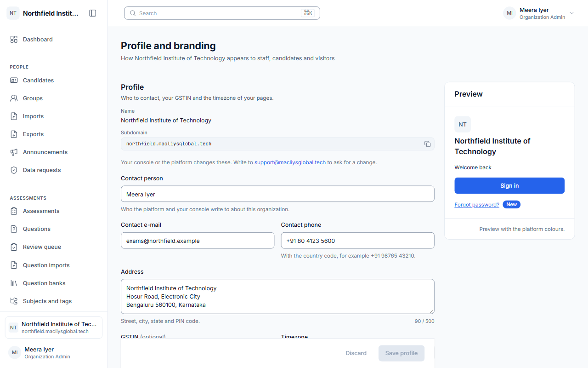
Task: Navigate to Question banks
Action: [x=54, y=283]
